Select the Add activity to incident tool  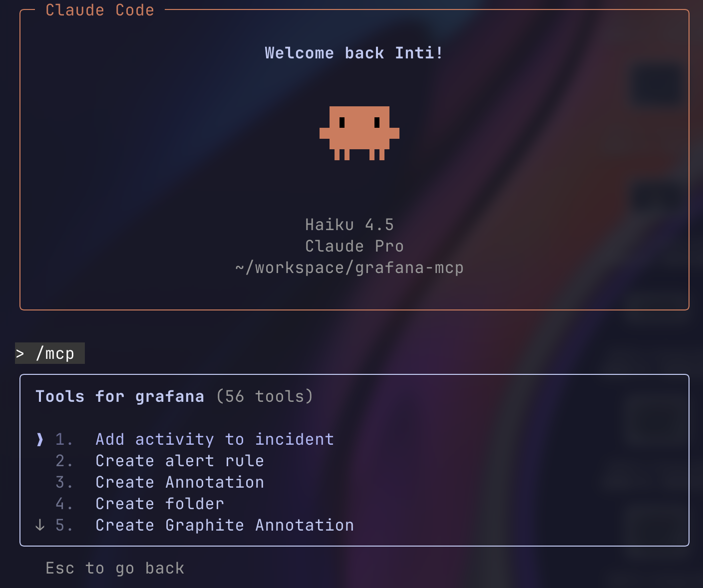click(x=215, y=439)
